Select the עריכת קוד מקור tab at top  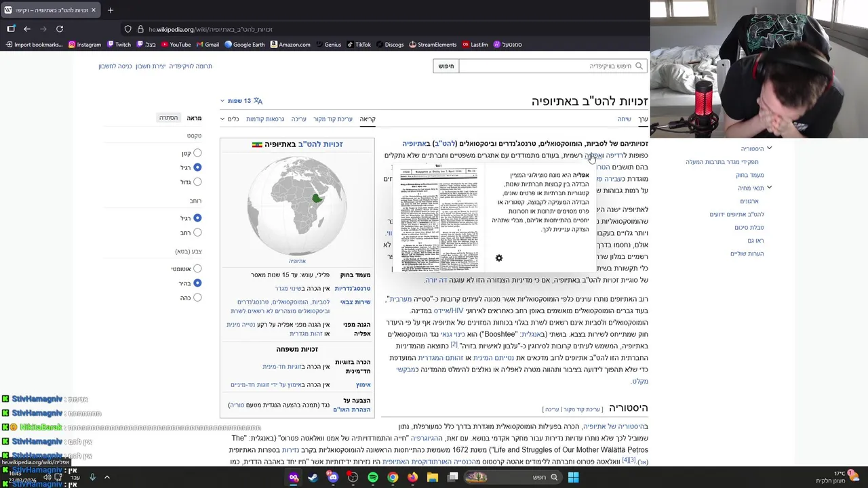coord(333,119)
